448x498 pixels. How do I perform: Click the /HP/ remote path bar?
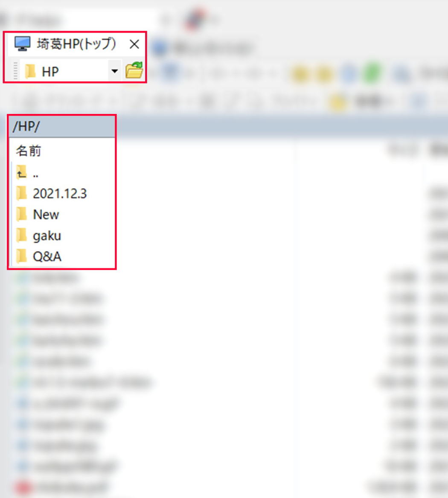pos(62,127)
